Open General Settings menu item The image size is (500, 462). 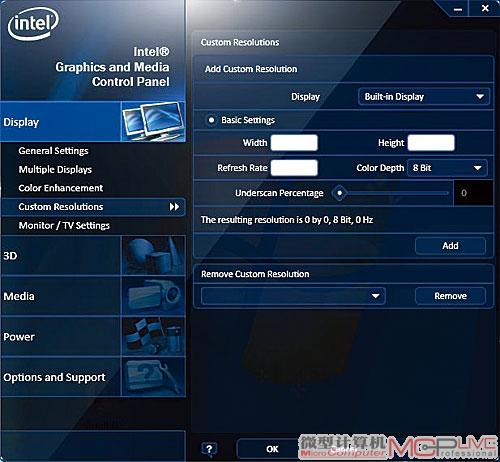point(53,151)
